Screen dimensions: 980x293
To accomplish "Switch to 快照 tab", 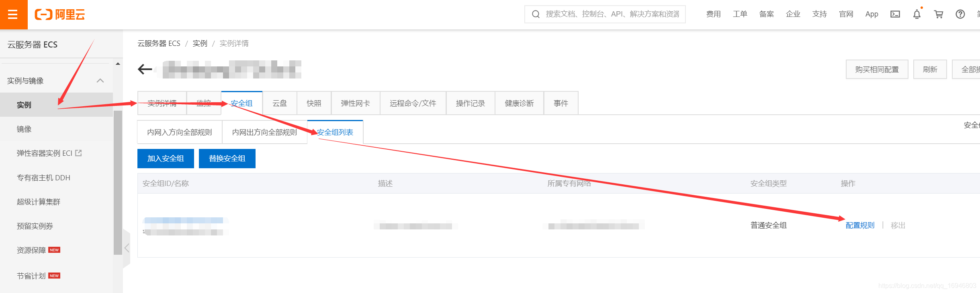I will [314, 103].
